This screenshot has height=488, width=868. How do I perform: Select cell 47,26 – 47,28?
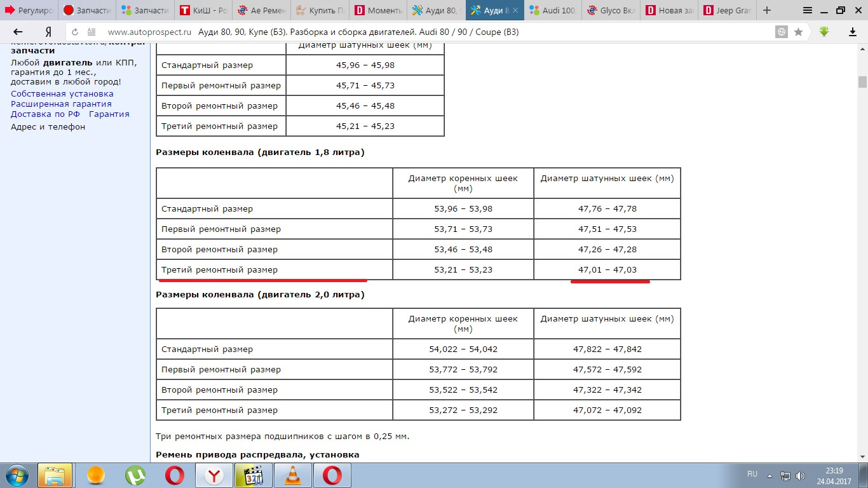[x=607, y=249]
